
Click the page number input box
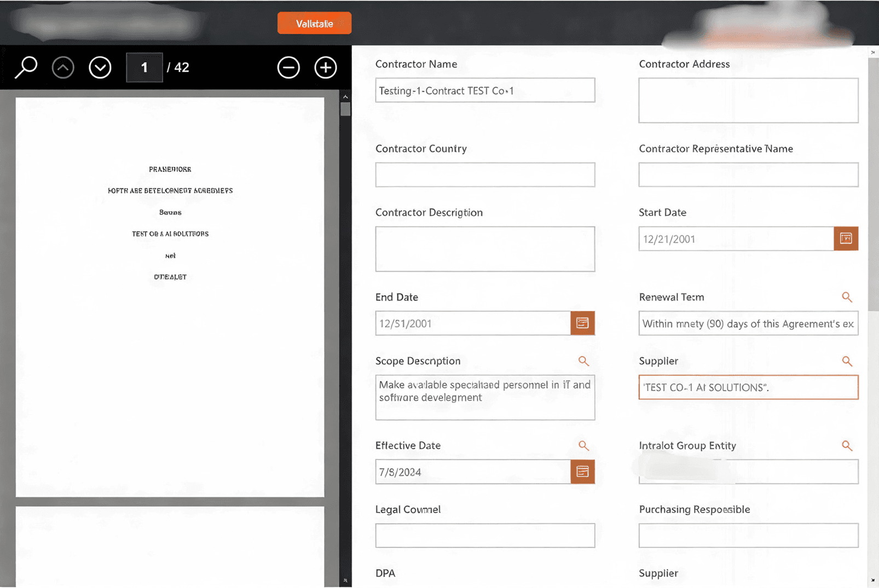pos(144,68)
